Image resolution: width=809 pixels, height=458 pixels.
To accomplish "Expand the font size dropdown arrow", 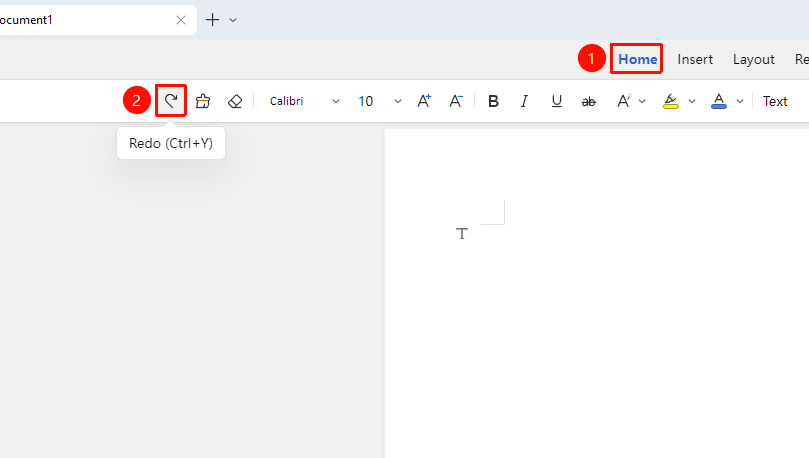I will coord(398,102).
